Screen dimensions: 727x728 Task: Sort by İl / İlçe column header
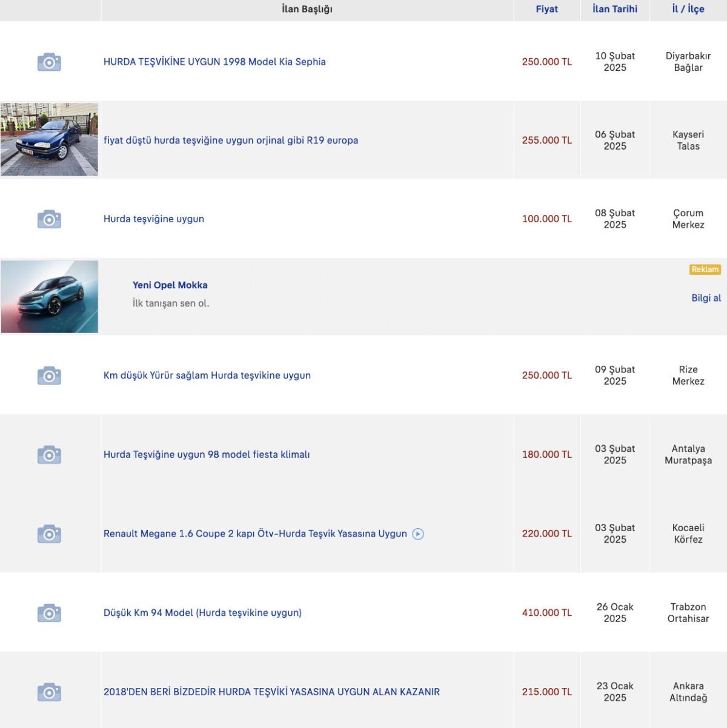pos(688,9)
